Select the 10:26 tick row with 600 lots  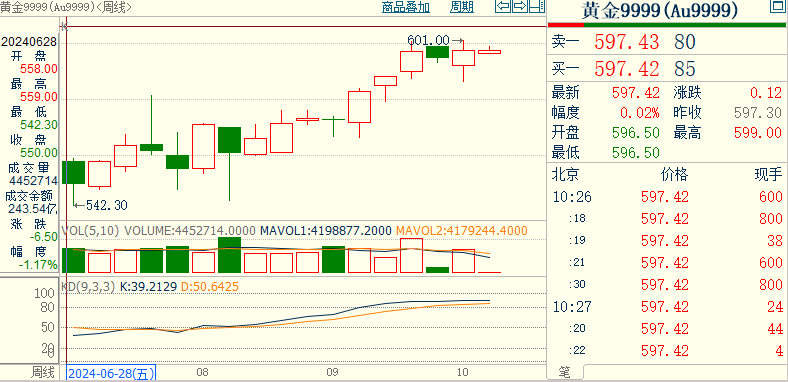pos(667,197)
